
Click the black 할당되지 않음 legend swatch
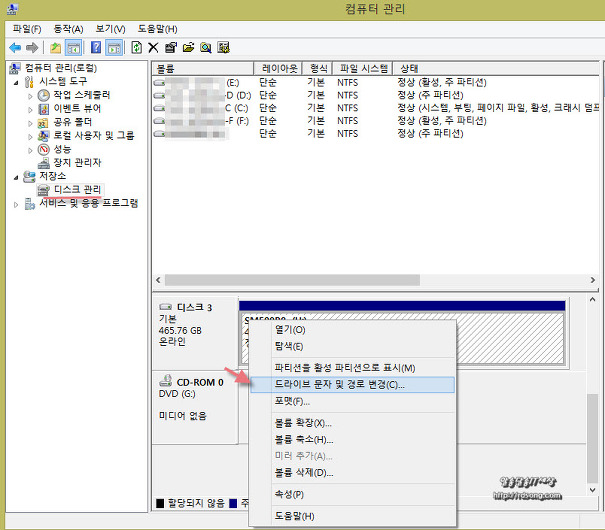160,502
